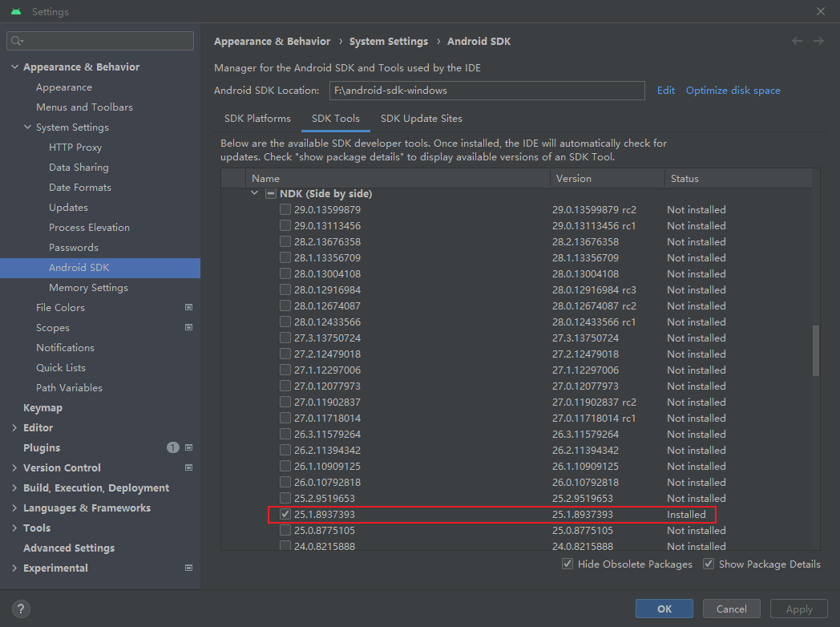Open HTTP Proxy settings

(75, 148)
